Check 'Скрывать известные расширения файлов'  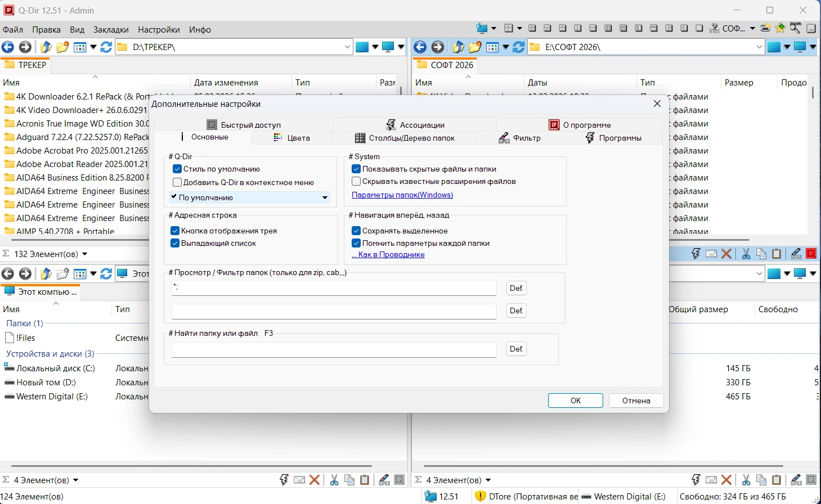click(356, 181)
